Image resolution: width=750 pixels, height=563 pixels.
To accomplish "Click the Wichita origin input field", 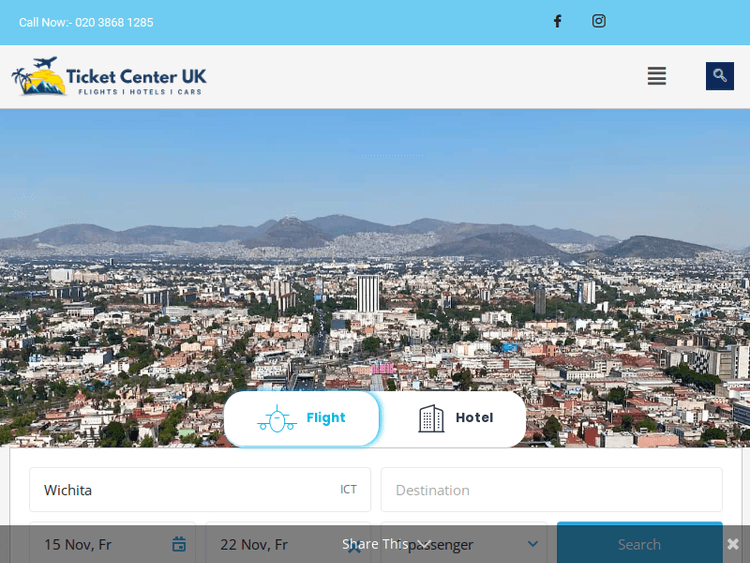I will (x=200, y=490).
